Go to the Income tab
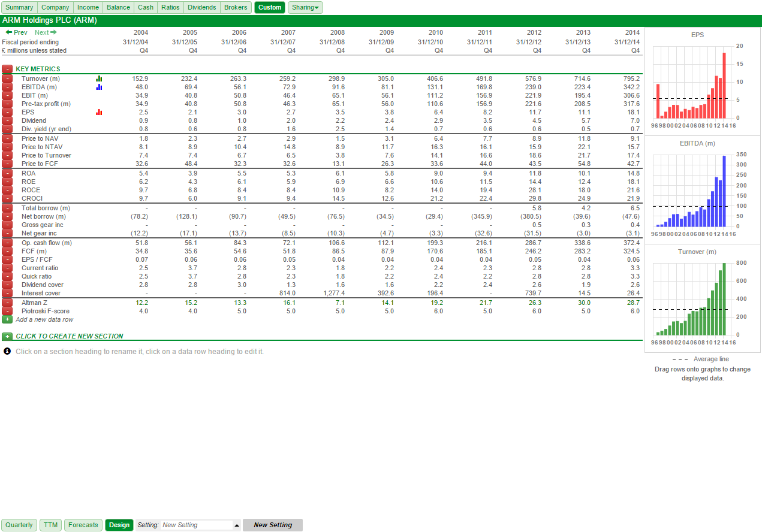This screenshot has height=532, width=762. point(88,7)
